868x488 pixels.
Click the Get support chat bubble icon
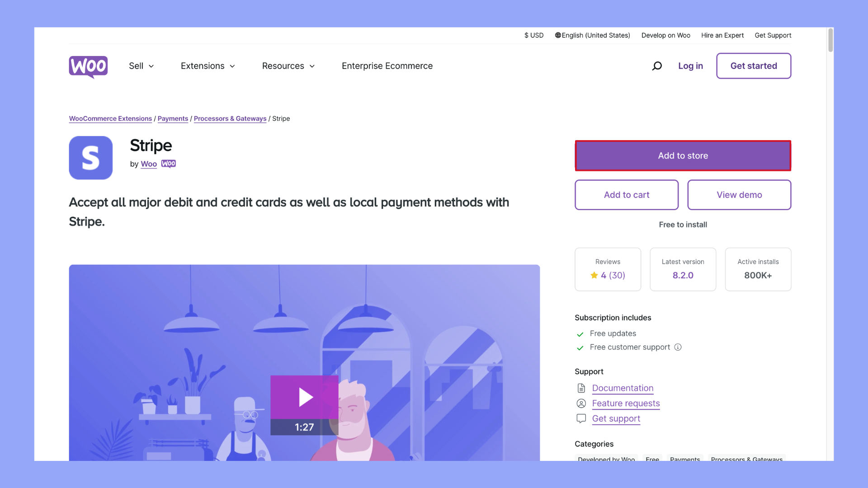click(581, 418)
